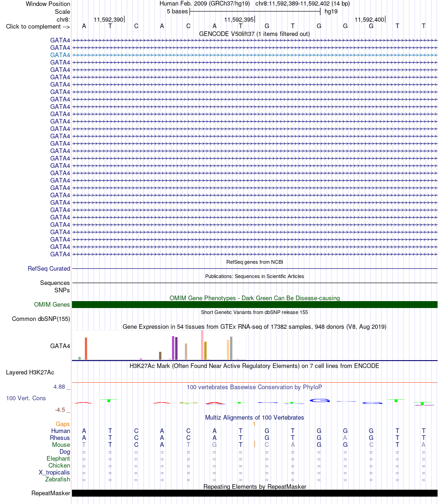438x504 pixels.
Task: Click the GATA4 label beside GTEx chart
Action: (60, 346)
